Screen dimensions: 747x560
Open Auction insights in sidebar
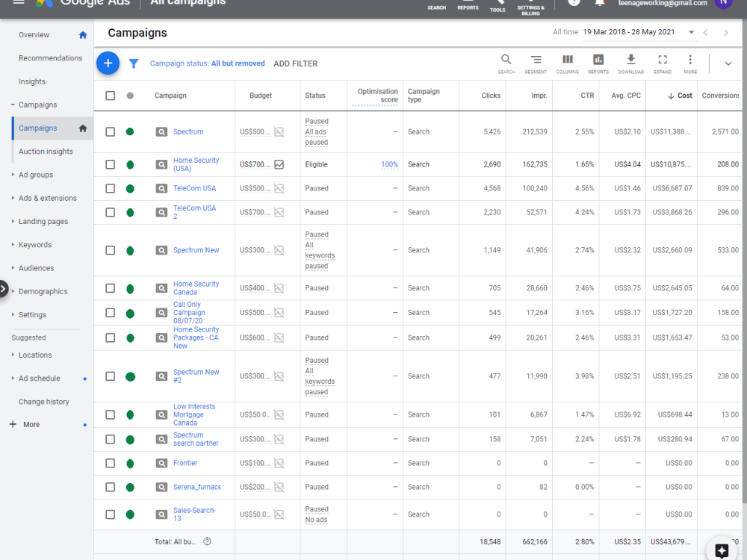pyautogui.click(x=46, y=152)
